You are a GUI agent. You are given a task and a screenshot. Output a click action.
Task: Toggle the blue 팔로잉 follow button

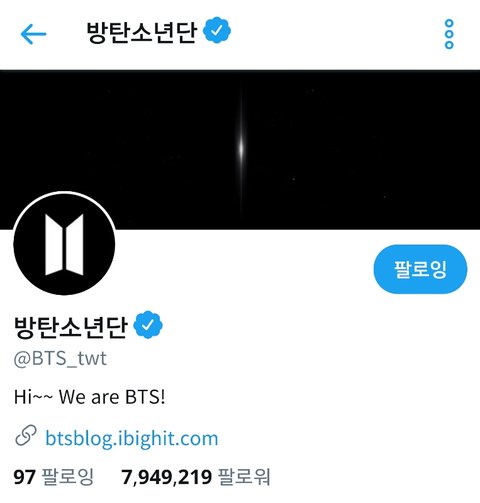[420, 269]
